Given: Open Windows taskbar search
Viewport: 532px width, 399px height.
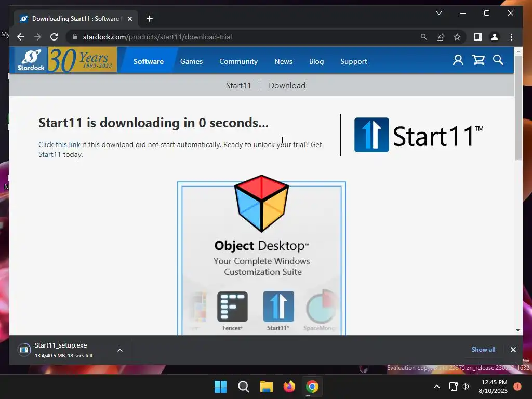Looking at the screenshot, I should pos(243,387).
